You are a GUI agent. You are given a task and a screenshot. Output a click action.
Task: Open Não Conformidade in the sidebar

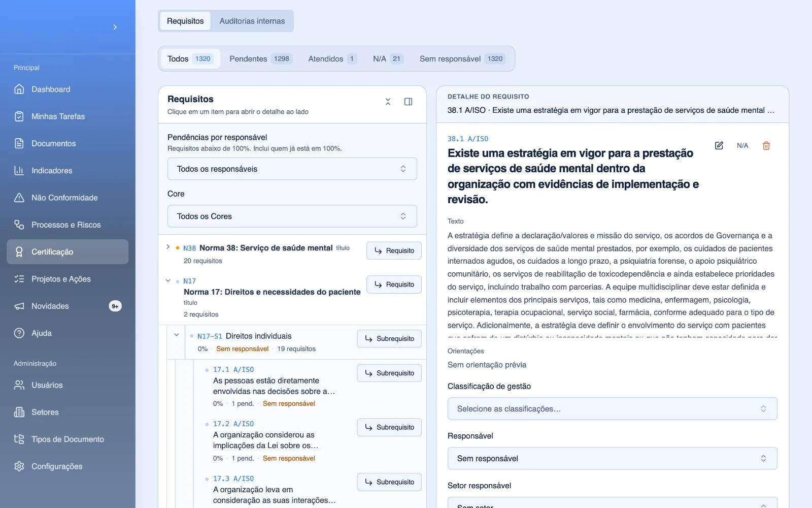click(x=67, y=198)
